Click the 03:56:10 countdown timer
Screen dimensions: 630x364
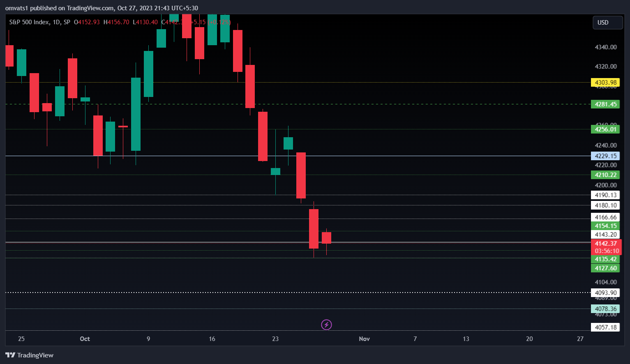point(607,251)
